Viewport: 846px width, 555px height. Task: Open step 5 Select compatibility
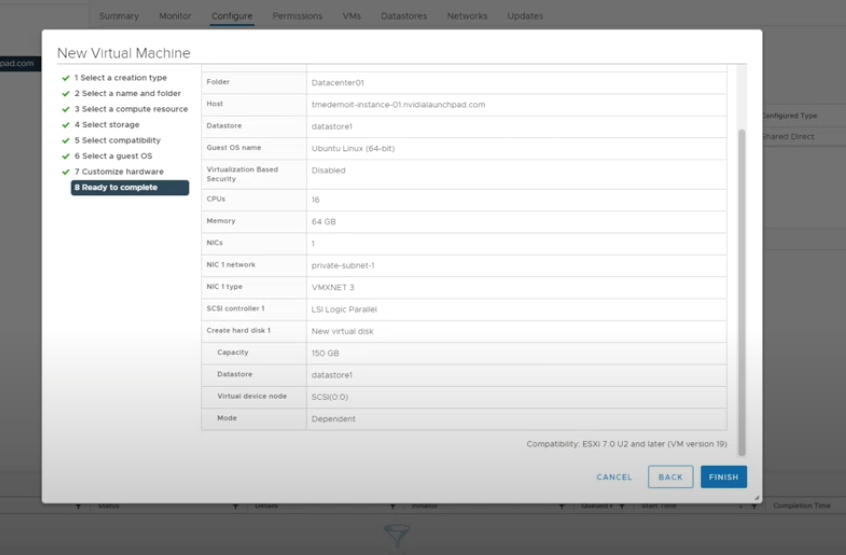click(120, 141)
